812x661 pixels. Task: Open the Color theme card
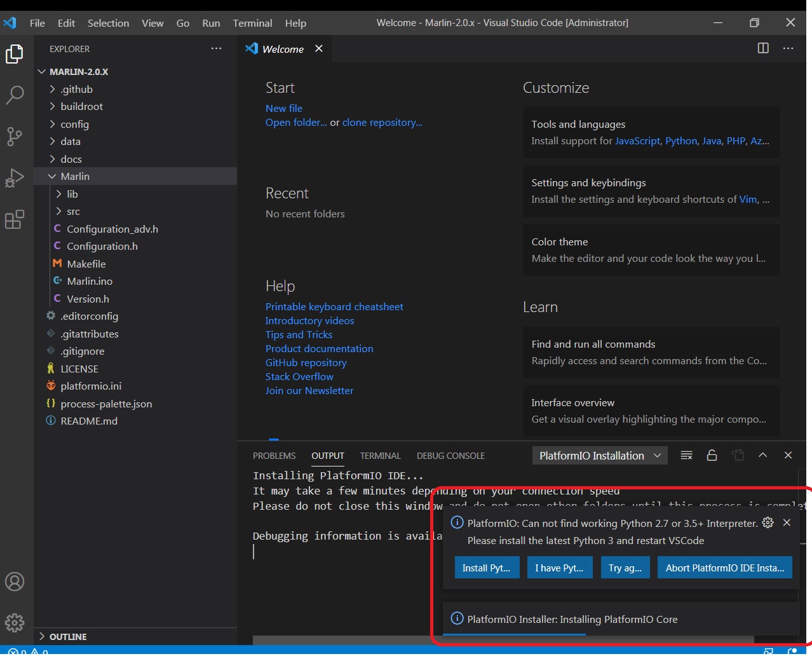coord(651,250)
